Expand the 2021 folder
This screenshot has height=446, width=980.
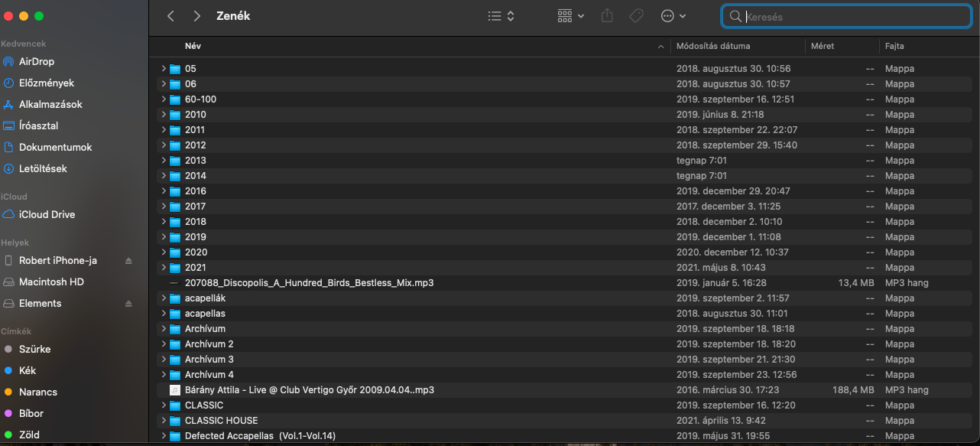click(x=164, y=268)
